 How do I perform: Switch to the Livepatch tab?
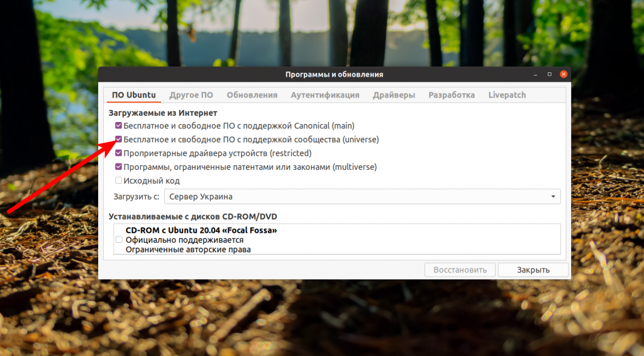[507, 95]
